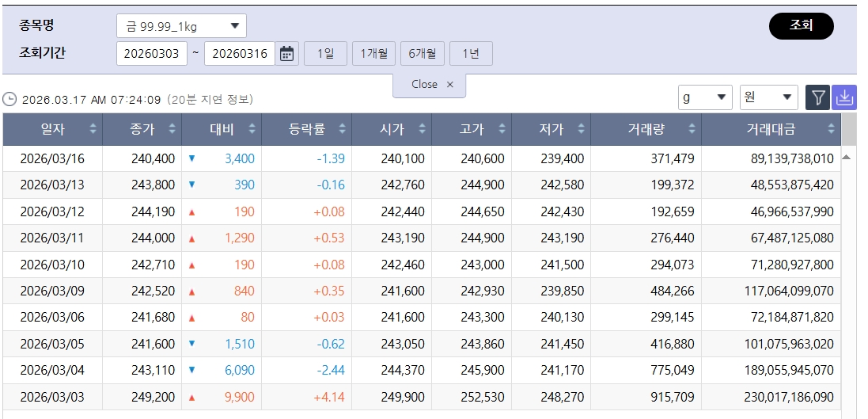
Task: Click the closing price 244,190
Action: 154,211
